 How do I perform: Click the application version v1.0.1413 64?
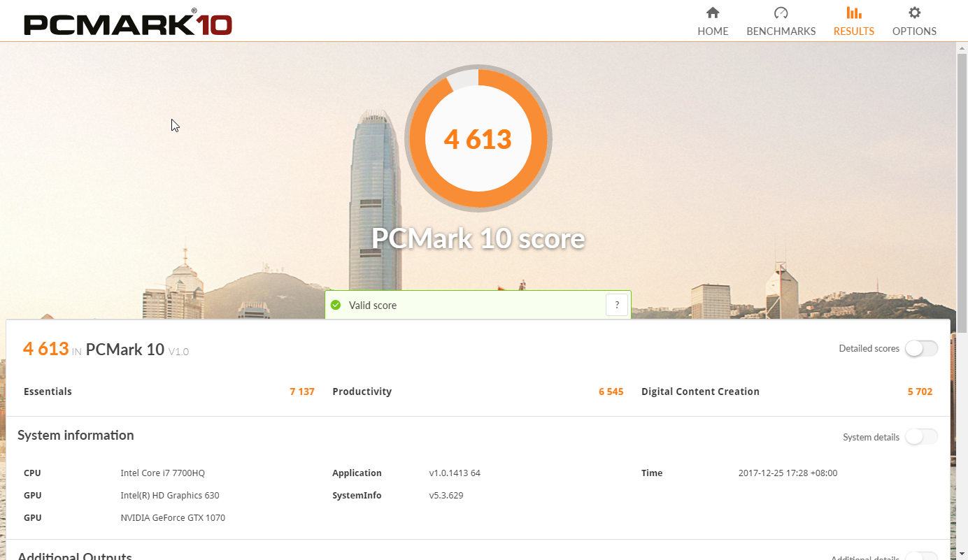[x=455, y=473]
